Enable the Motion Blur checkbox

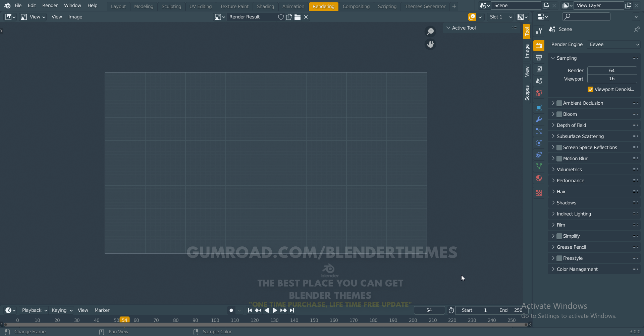pos(559,158)
